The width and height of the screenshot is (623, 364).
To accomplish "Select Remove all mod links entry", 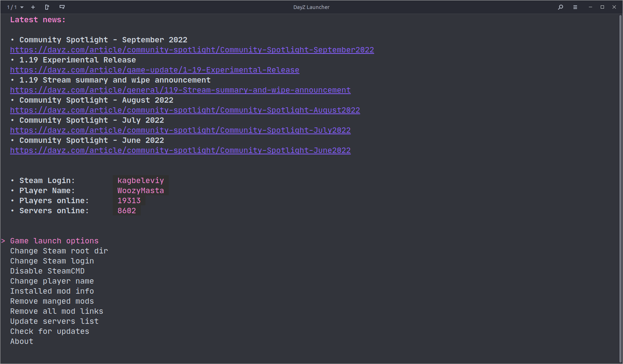I will [x=57, y=311].
